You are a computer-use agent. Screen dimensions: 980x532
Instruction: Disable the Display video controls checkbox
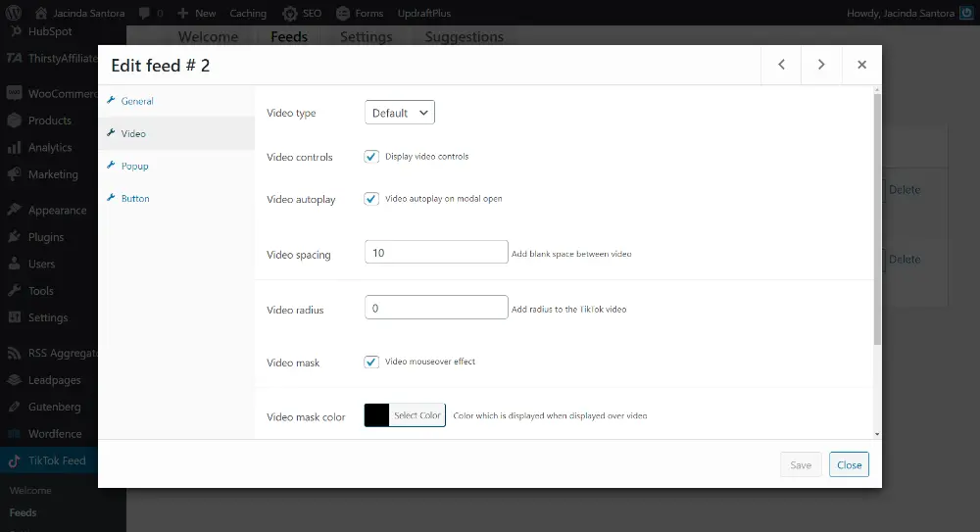tap(371, 157)
